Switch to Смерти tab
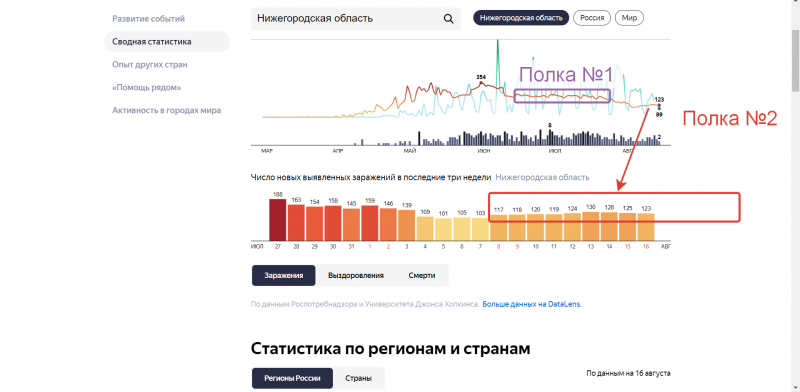 [x=421, y=276]
